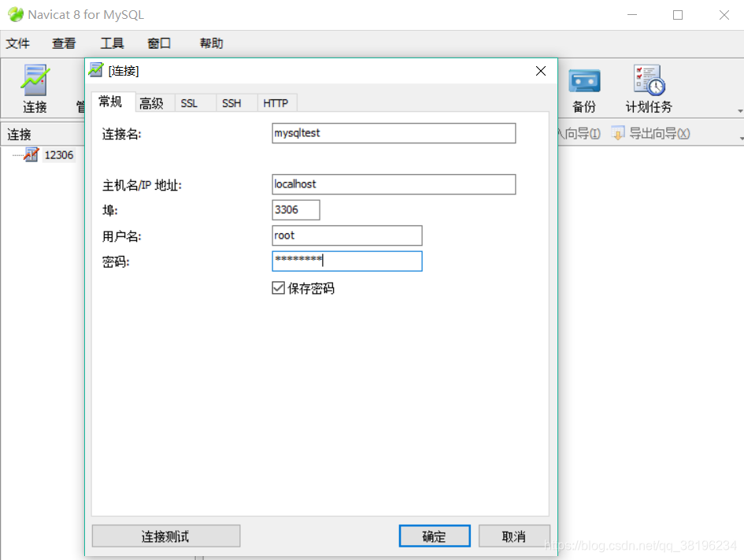Open the 帮助 menu
Image resolution: width=744 pixels, height=560 pixels.
211,43
